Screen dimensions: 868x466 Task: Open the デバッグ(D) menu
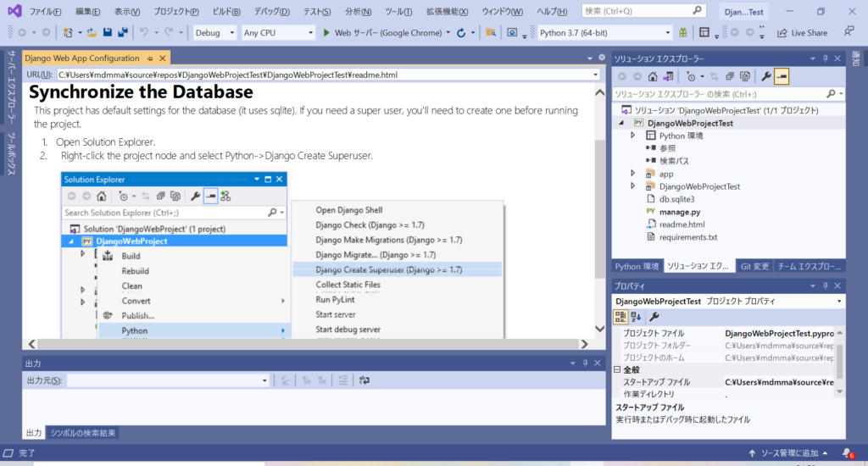coord(271,11)
